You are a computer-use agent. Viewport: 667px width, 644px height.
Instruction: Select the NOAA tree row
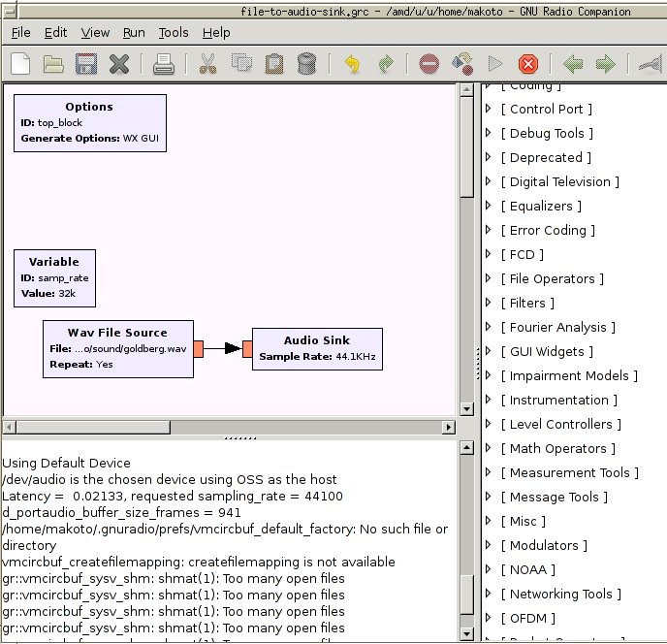575,569
